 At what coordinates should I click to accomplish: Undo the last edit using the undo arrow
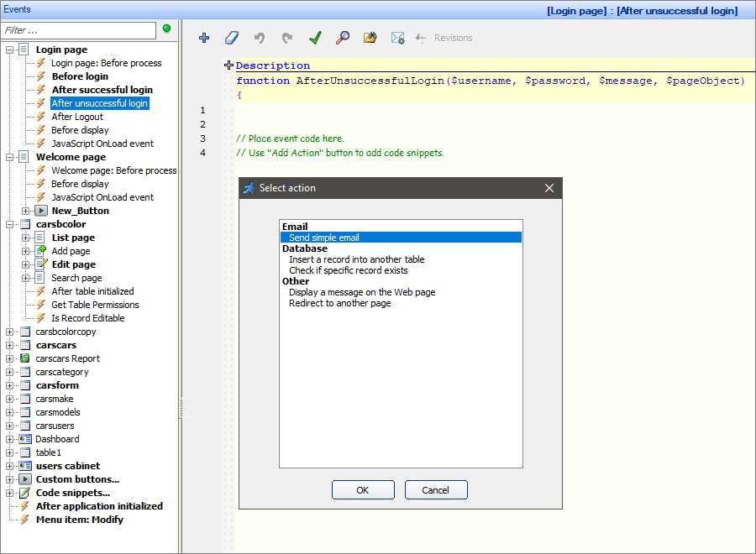[x=259, y=38]
